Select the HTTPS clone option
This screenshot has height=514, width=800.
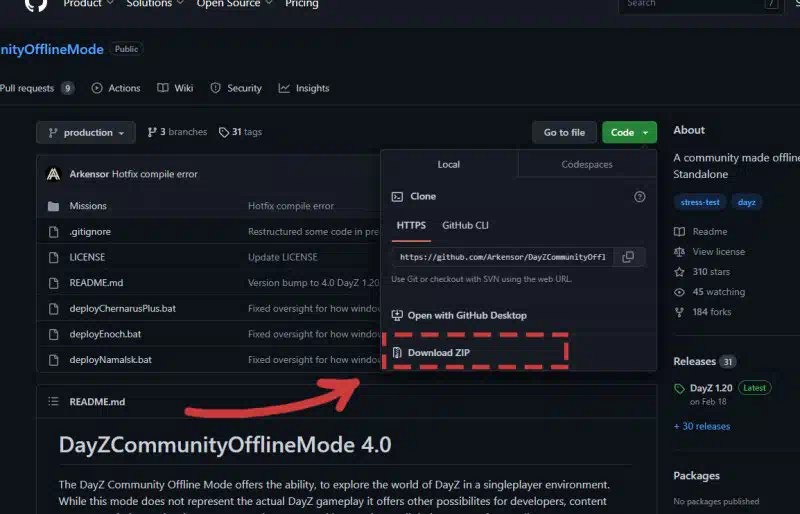coord(411,225)
